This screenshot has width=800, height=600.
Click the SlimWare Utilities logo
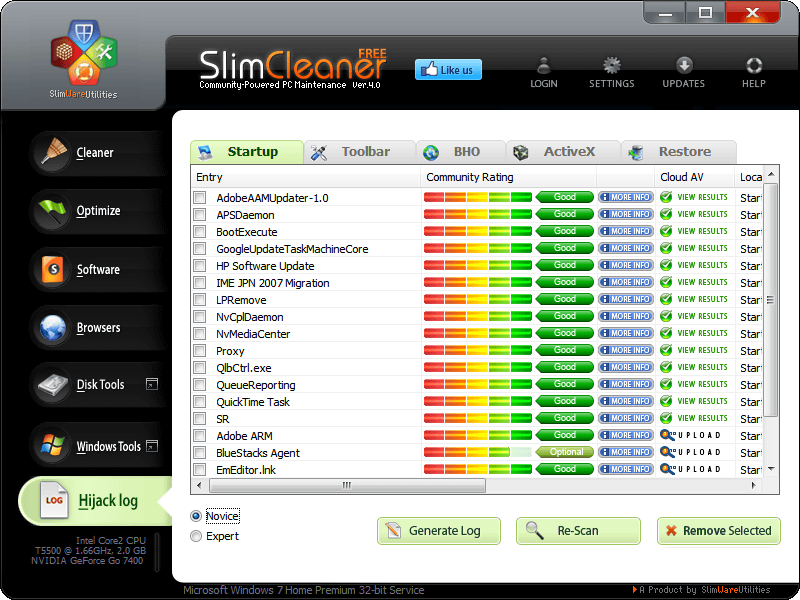point(84,59)
